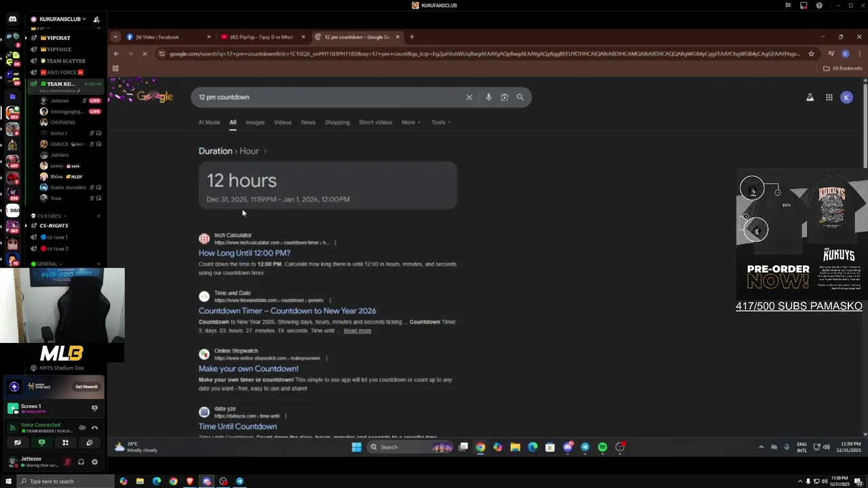
Task: Toggle Discord screen share button
Action: click(41, 443)
